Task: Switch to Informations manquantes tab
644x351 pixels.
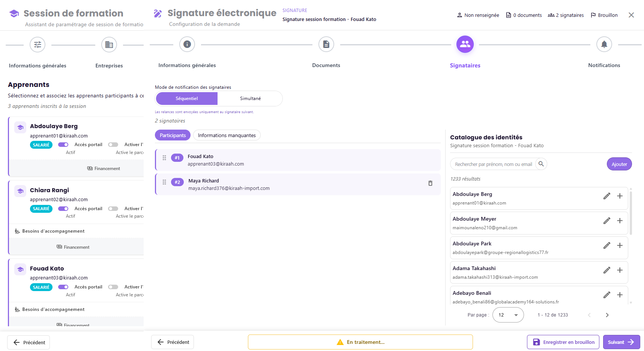Action: click(227, 135)
